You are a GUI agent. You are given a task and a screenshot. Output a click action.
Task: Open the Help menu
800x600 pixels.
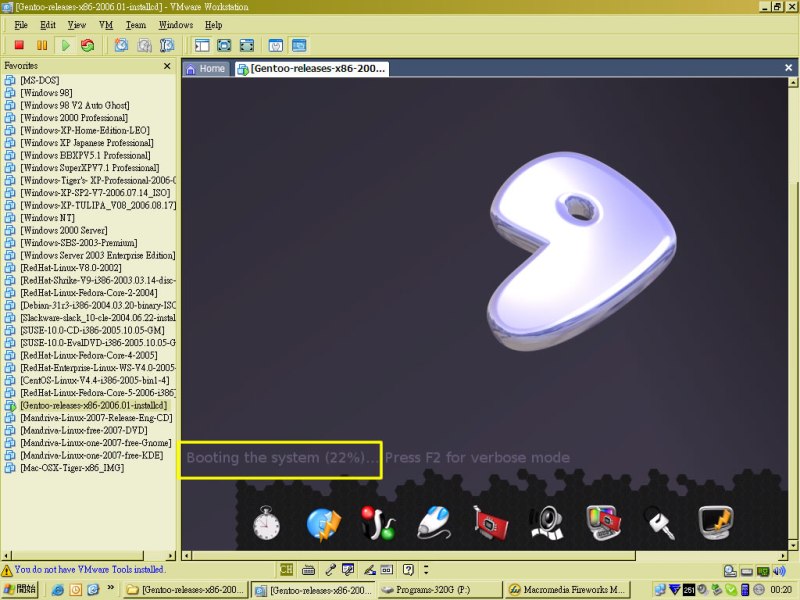click(x=214, y=24)
